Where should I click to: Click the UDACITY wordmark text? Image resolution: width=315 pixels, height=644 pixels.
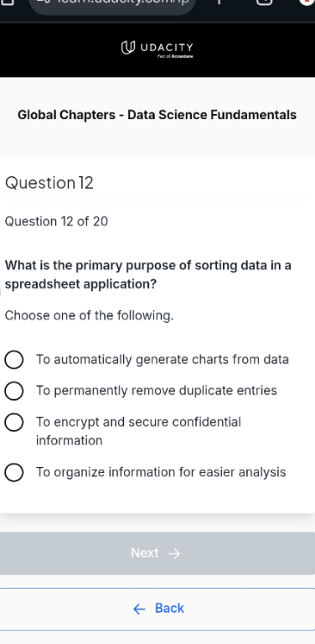pos(167,47)
